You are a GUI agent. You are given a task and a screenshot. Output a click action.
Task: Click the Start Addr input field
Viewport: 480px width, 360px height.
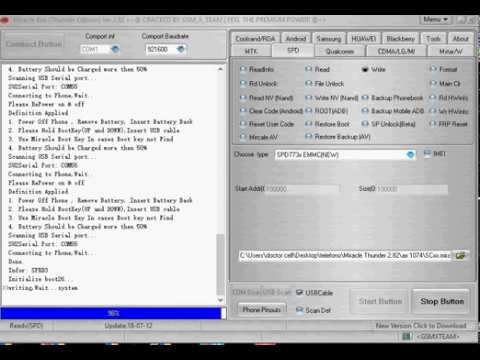point(303,189)
